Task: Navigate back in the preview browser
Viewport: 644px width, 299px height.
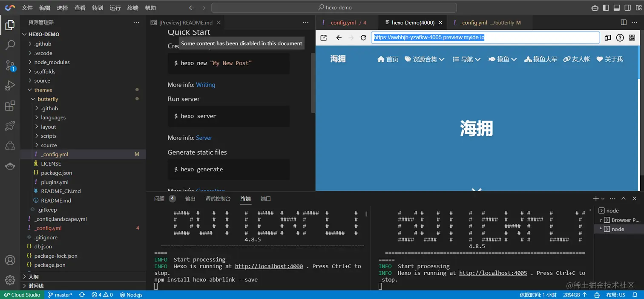Action: click(x=339, y=38)
